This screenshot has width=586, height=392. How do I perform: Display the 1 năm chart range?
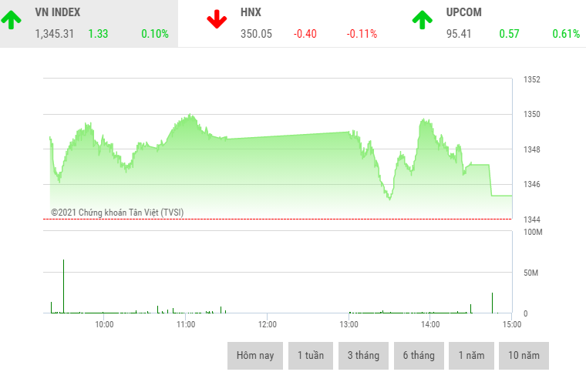click(x=471, y=356)
